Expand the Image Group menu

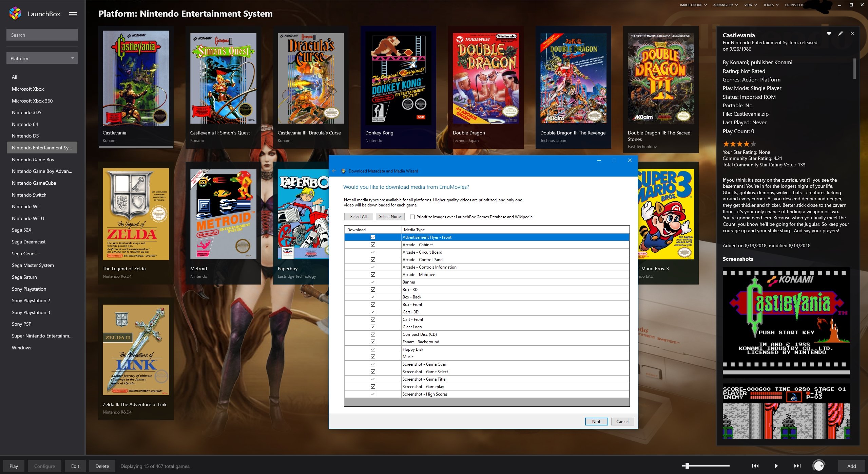[693, 5]
